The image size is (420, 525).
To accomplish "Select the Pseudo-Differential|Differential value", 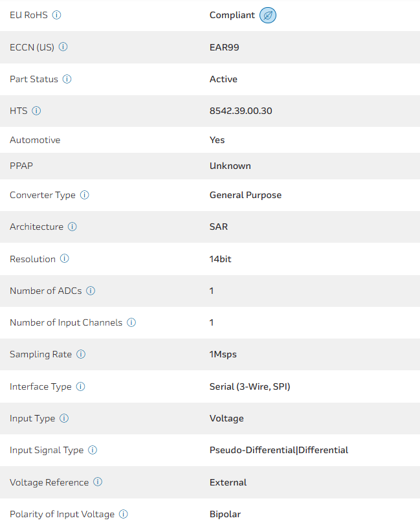I will pyautogui.click(x=278, y=450).
